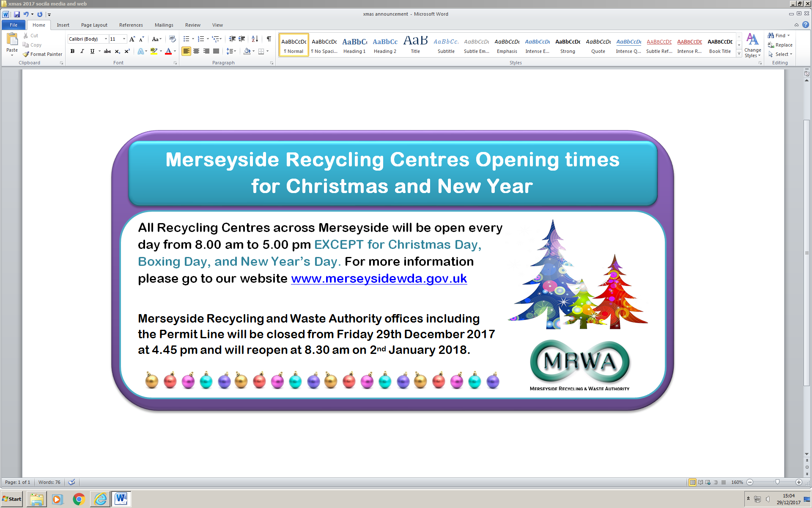Switch to Web Layout view icon
Screen dimensions: 812x508
click(708, 482)
